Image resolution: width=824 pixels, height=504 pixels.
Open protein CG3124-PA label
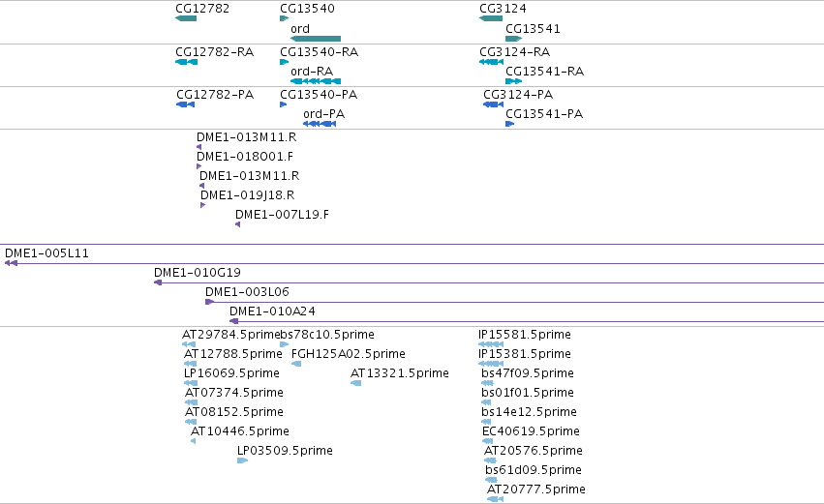(518, 95)
